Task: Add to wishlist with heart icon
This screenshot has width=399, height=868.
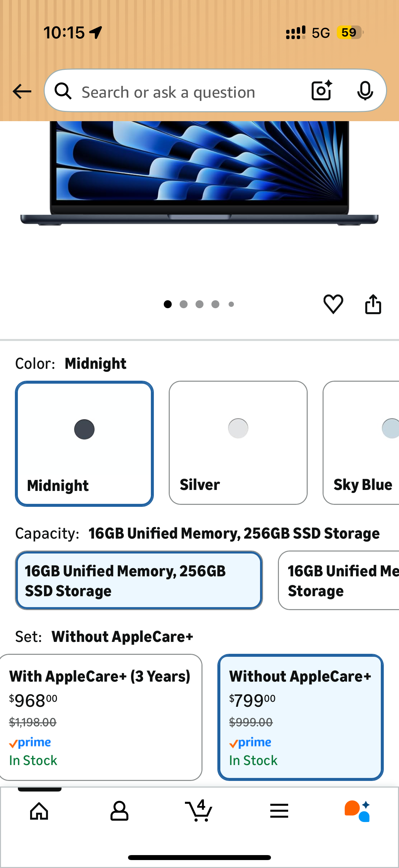Action: click(333, 304)
